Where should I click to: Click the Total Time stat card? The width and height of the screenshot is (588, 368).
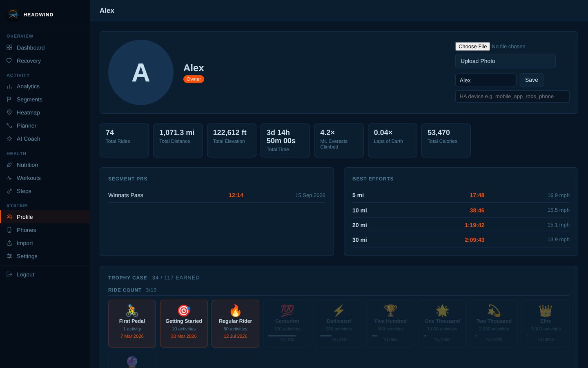pyautogui.click(x=285, y=140)
